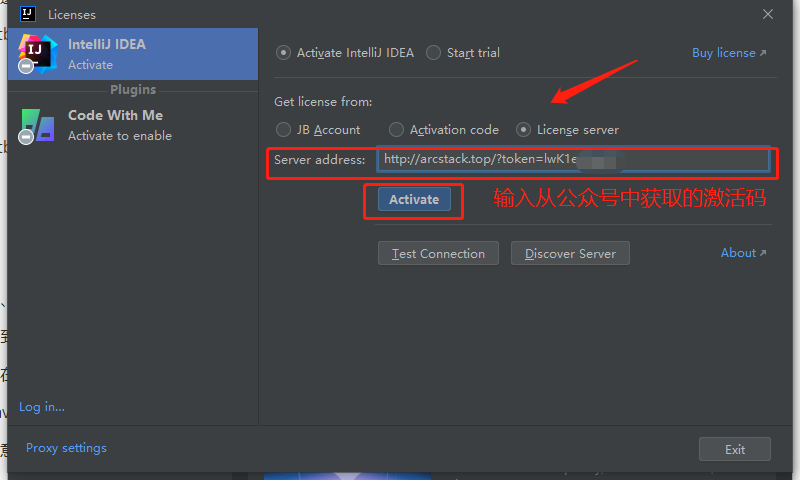Click the 'Get license from:' label
Image resolution: width=800 pixels, height=480 pixels.
click(x=323, y=102)
